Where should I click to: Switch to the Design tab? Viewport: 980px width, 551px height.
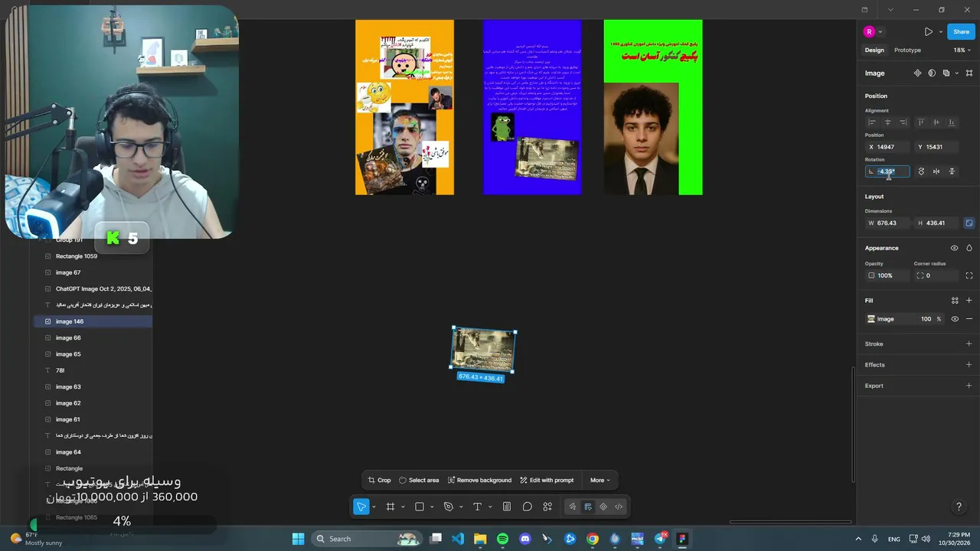[874, 51]
